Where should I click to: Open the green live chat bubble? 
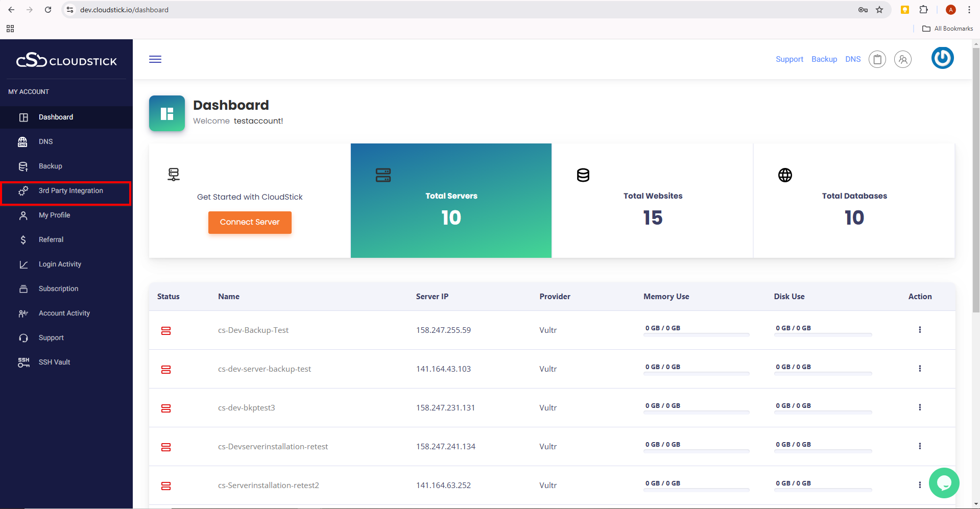(944, 482)
